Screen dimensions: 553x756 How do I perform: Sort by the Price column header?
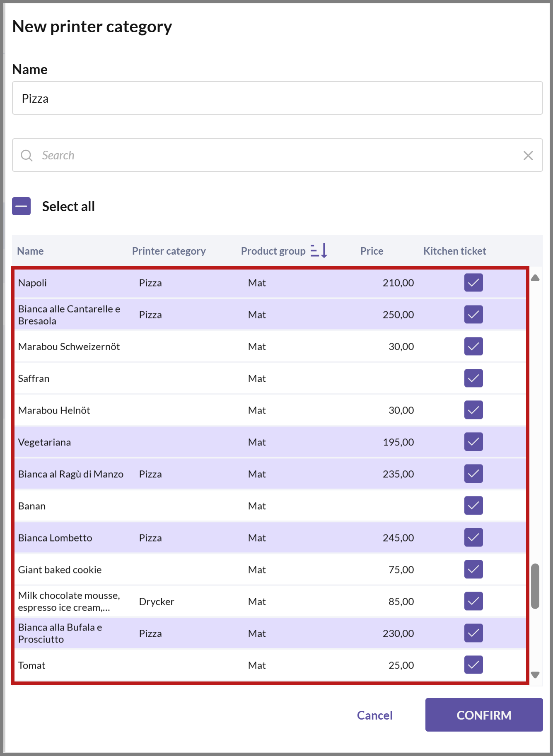(372, 251)
